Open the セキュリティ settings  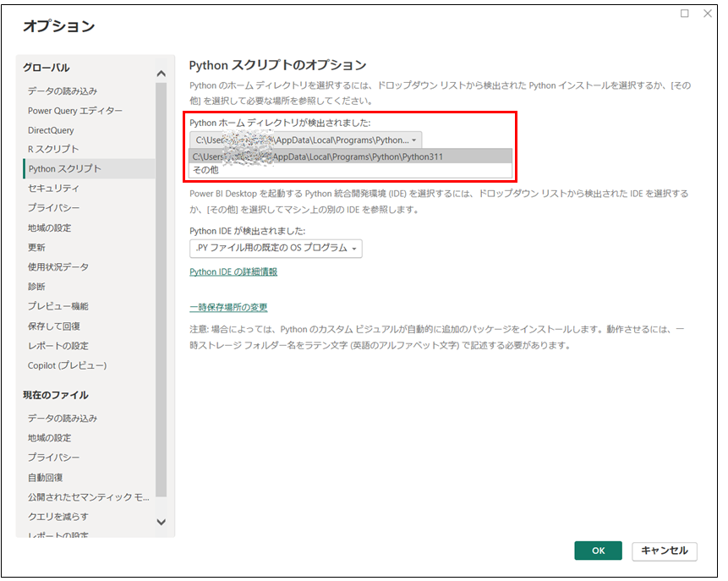tap(53, 188)
